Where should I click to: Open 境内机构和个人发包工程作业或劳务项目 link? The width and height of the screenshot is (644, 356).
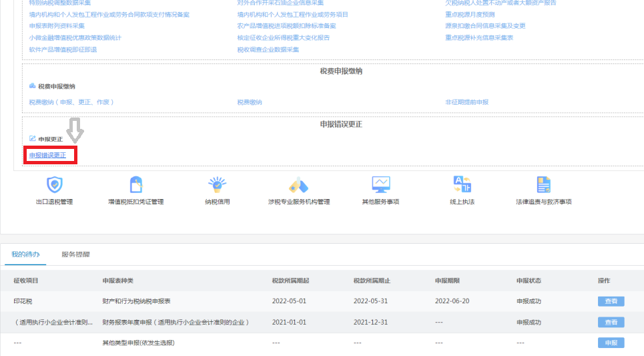(293, 15)
